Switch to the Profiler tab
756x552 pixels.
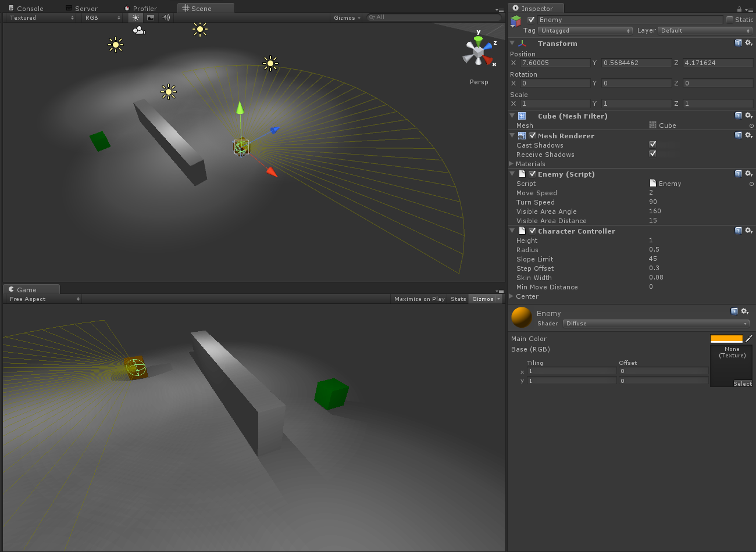(144, 9)
